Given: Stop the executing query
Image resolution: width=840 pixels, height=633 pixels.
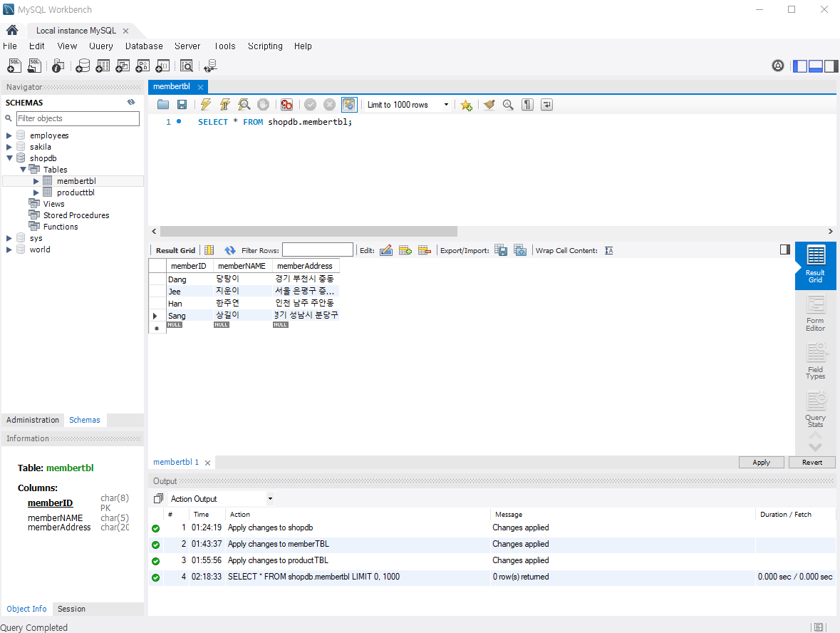Looking at the screenshot, I should coord(263,105).
